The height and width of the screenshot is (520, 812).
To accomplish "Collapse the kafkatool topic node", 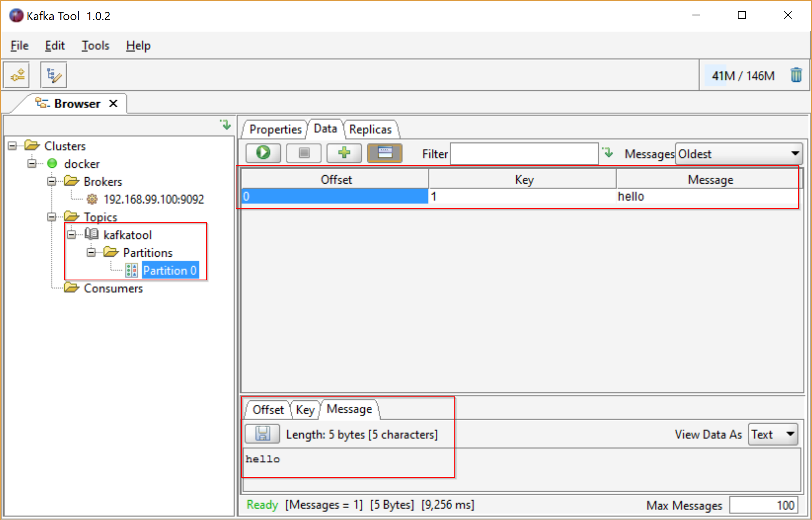I will pos(71,235).
